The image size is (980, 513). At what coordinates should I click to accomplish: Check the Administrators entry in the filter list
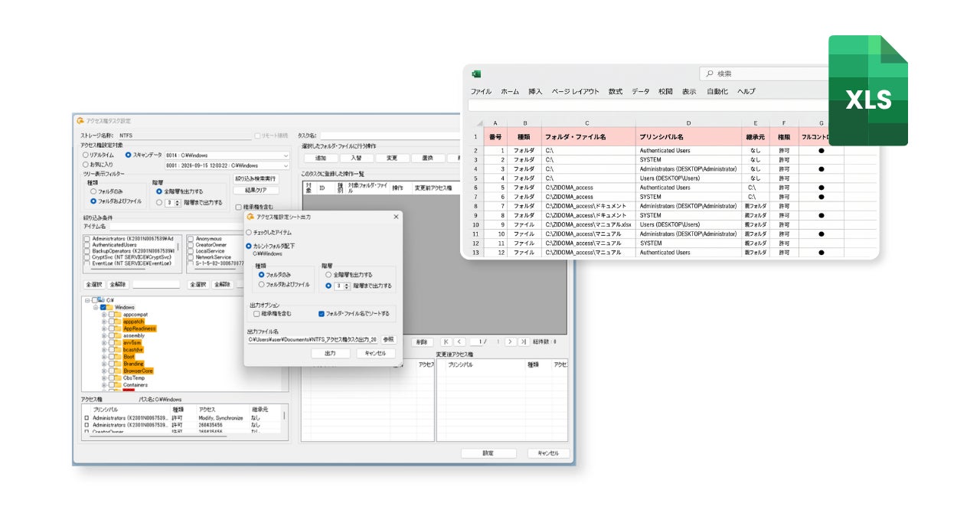click(87, 239)
